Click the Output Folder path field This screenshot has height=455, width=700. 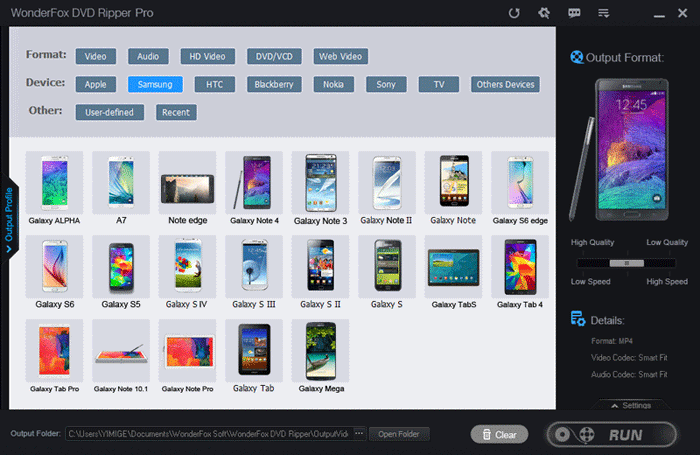point(208,434)
